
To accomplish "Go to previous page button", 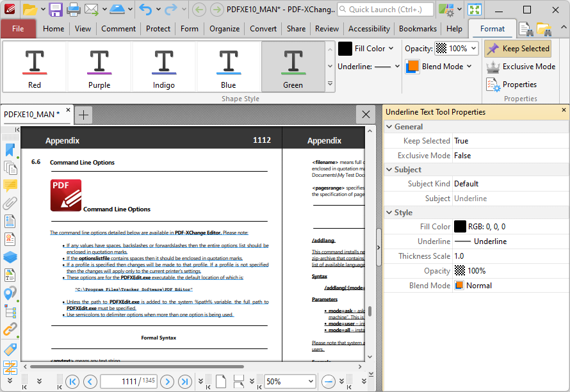I will click(x=90, y=382).
